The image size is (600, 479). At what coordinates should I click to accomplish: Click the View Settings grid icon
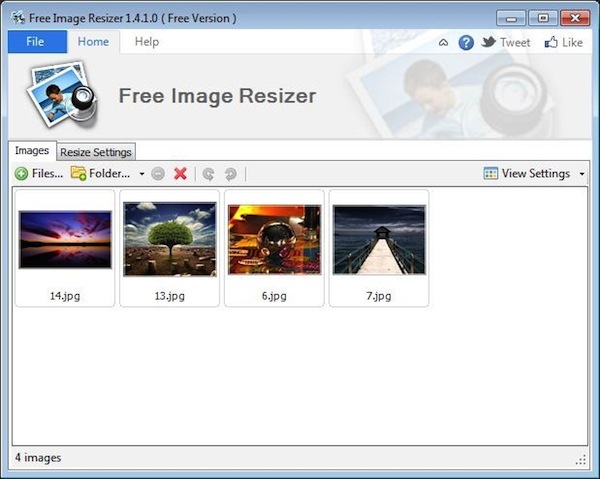click(x=491, y=173)
